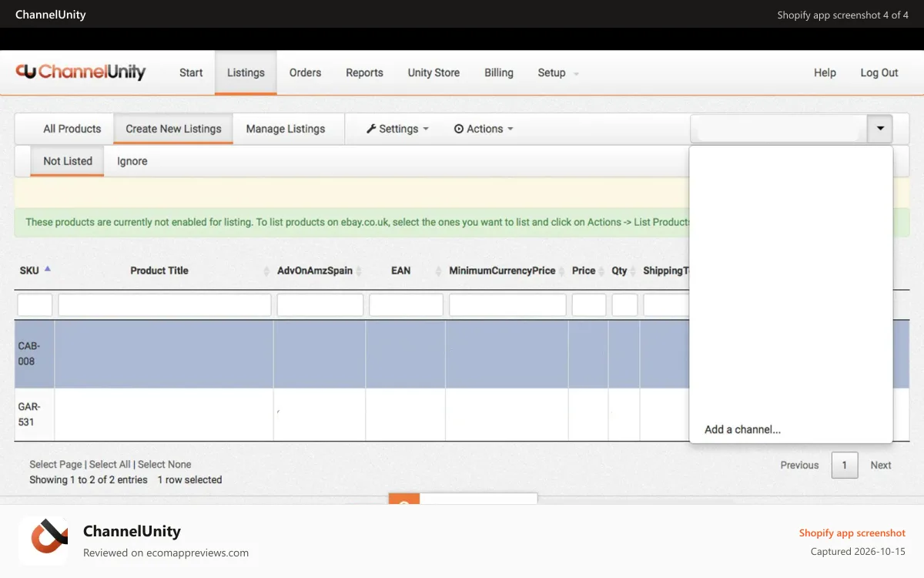Click the Select None link
This screenshot has width=924, height=578.
click(x=165, y=464)
